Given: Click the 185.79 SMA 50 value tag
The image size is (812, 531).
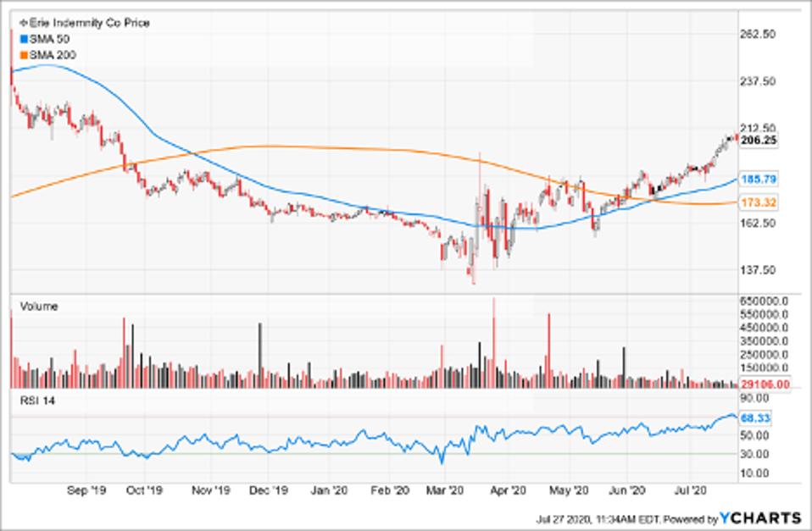Looking at the screenshot, I should pyautogui.click(x=758, y=179).
